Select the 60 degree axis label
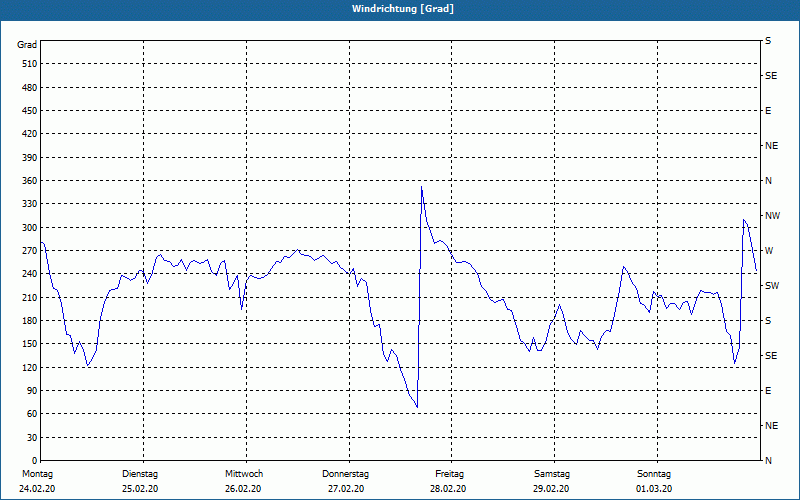800x500 pixels. (x=32, y=414)
